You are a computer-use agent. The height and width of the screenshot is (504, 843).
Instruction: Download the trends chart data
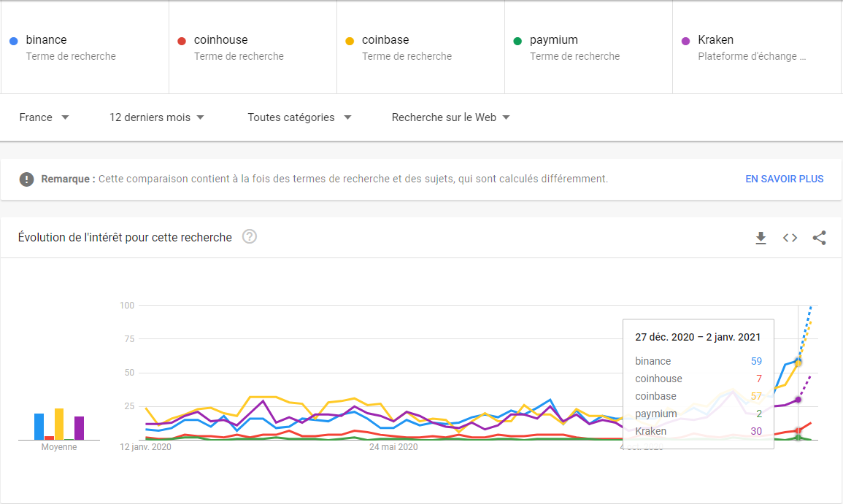pyautogui.click(x=761, y=238)
